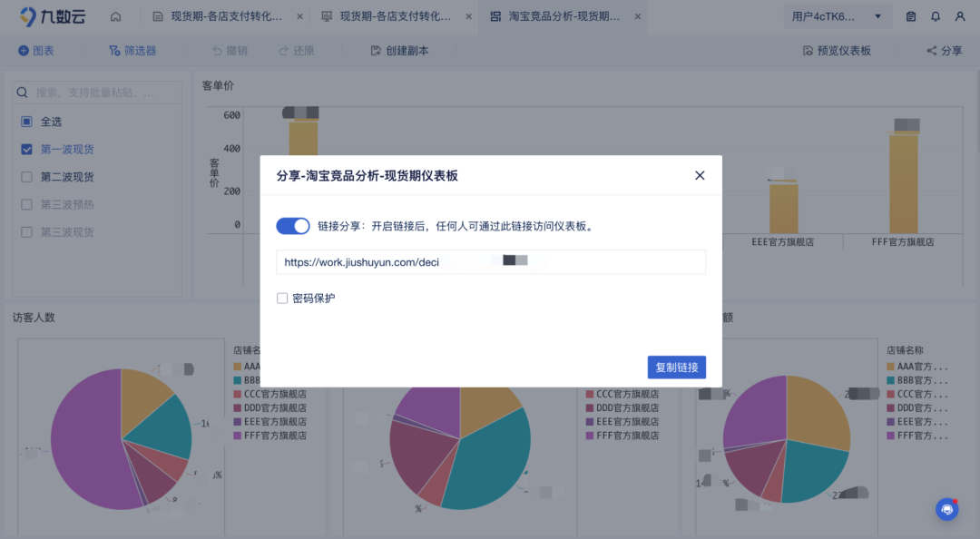Check the 全选 select-all checkbox

(x=25, y=121)
